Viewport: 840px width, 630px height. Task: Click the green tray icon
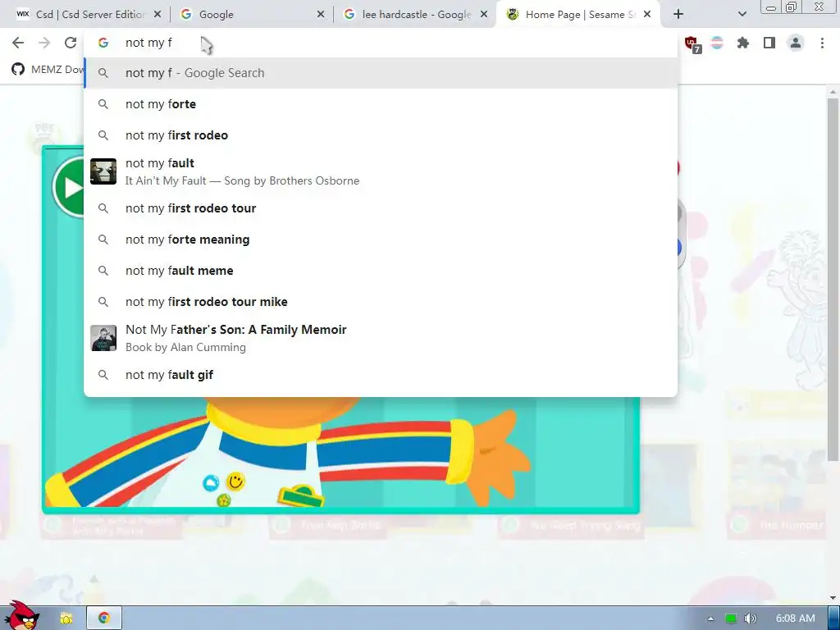tap(731, 619)
